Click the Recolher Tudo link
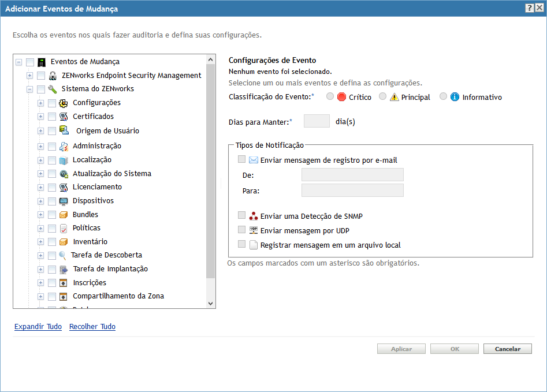Viewport: 547px width, 392px height. coord(92,326)
